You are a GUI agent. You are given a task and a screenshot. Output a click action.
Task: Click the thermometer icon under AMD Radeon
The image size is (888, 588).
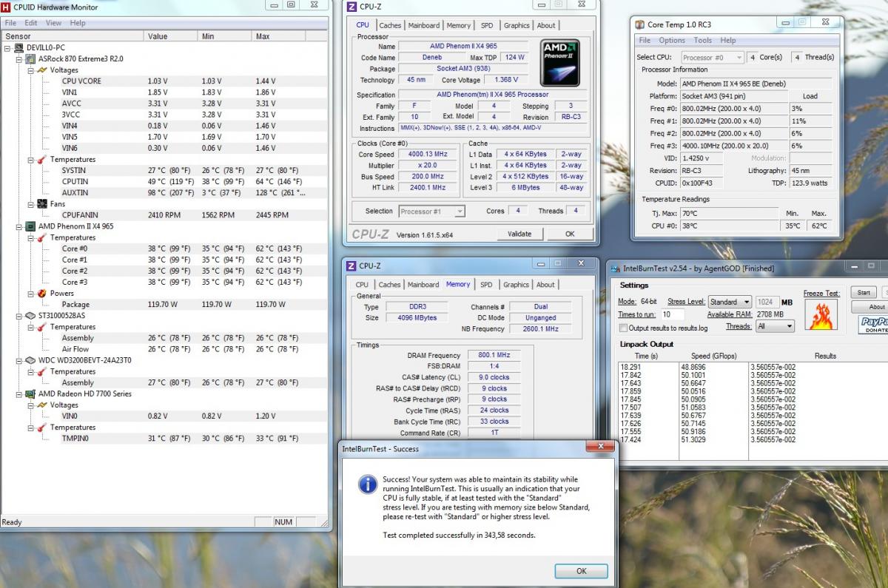(42, 428)
